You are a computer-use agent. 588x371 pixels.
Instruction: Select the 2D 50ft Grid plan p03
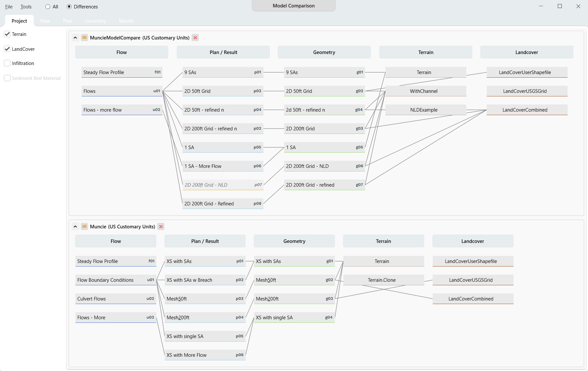(223, 91)
